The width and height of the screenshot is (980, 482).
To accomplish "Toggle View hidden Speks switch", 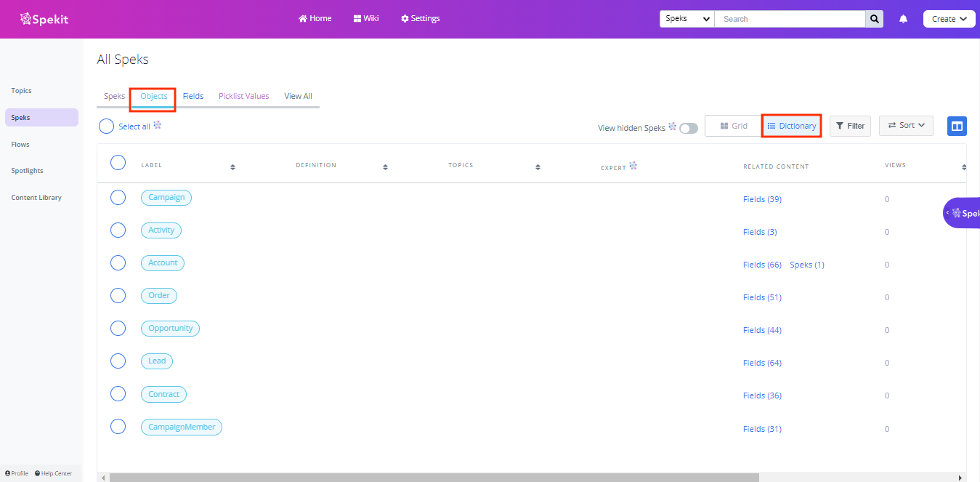I will click(x=688, y=128).
